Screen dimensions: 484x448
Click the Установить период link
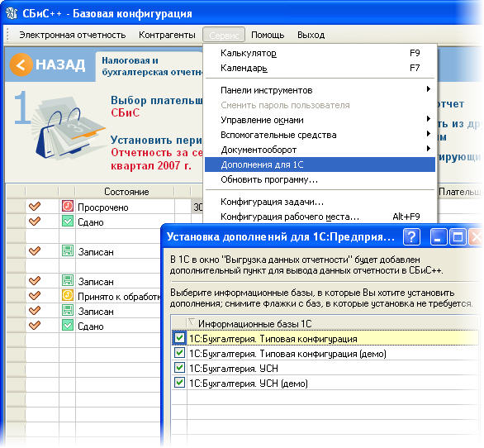157,140
